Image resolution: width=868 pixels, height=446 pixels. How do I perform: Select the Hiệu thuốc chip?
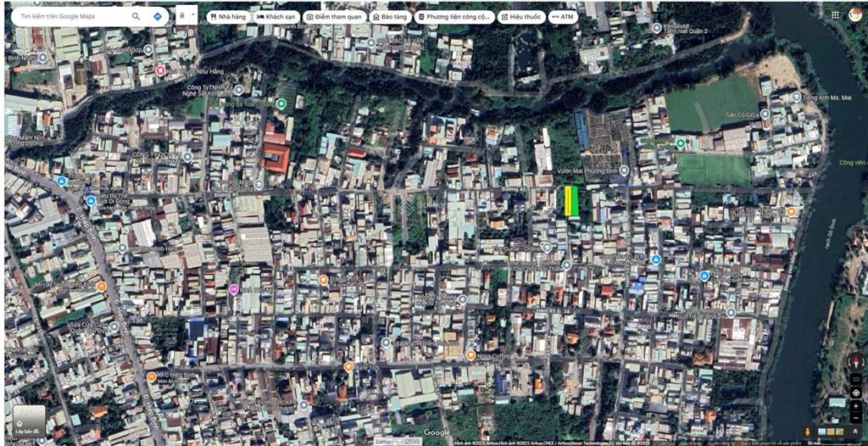coord(520,16)
